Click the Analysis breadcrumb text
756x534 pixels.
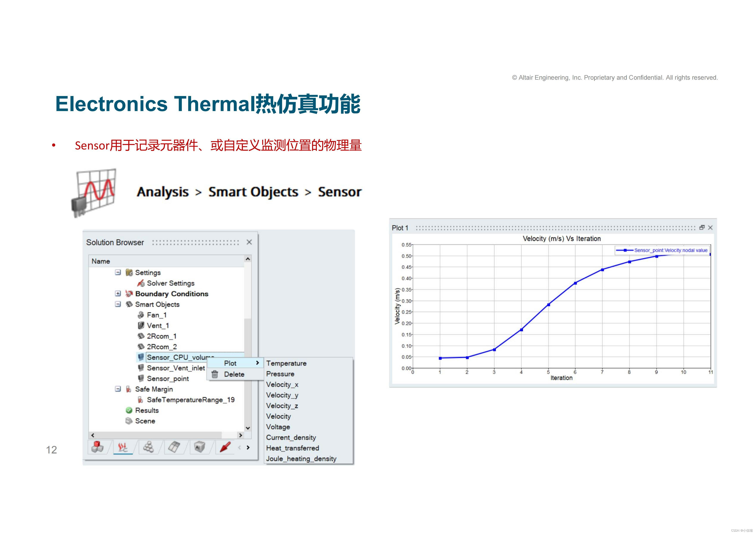[163, 192]
